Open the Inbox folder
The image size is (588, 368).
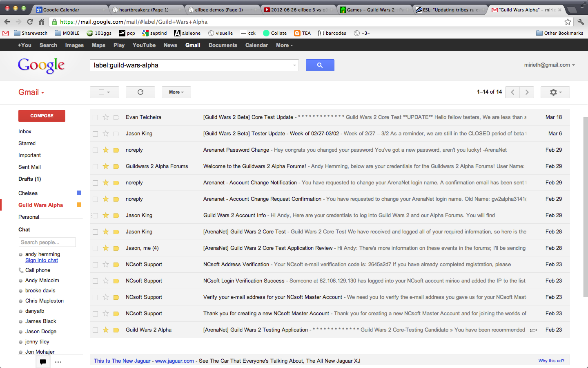tap(25, 131)
